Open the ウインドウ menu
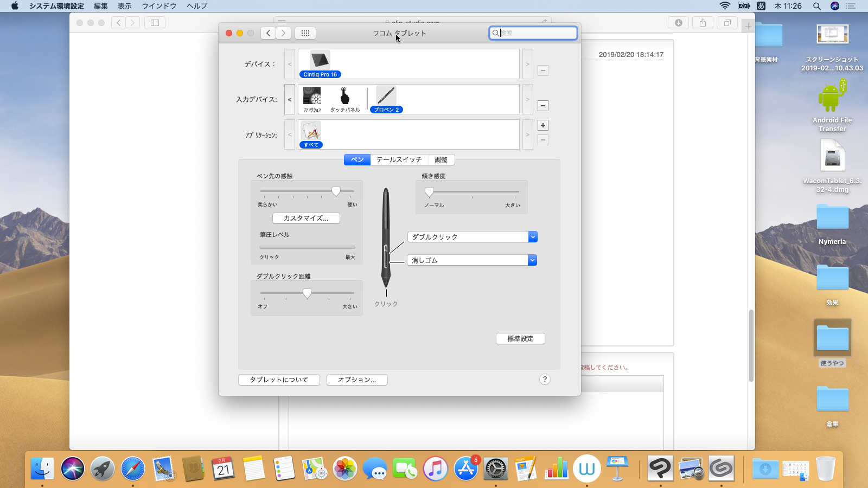 tap(159, 6)
